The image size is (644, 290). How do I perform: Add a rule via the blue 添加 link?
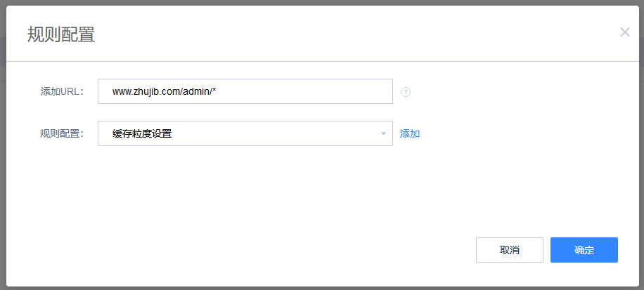(410, 133)
